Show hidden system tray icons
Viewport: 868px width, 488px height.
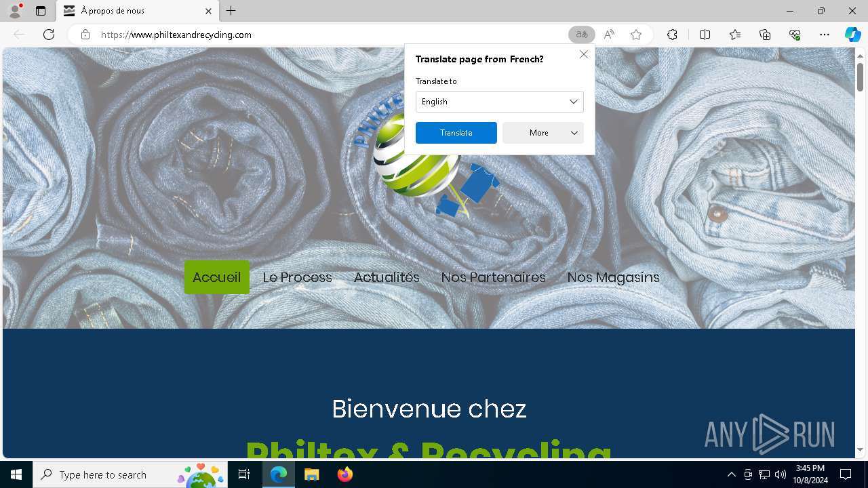tap(731, 474)
